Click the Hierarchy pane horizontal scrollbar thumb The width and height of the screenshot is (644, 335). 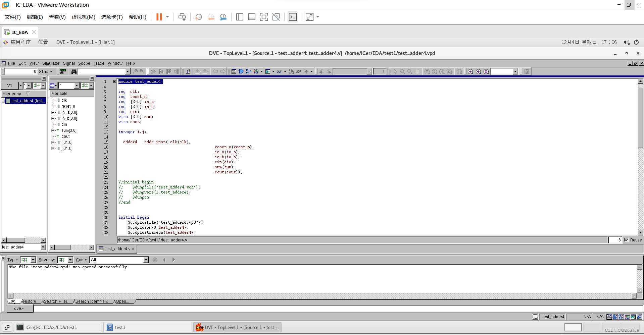pyautogui.click(x=15, y=240)
